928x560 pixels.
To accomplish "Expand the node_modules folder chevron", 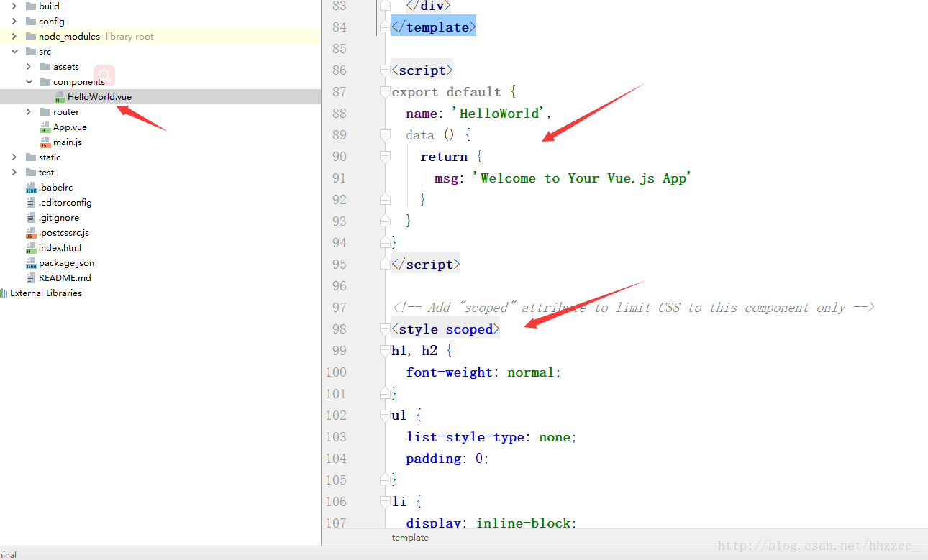I will pos(14,37).
